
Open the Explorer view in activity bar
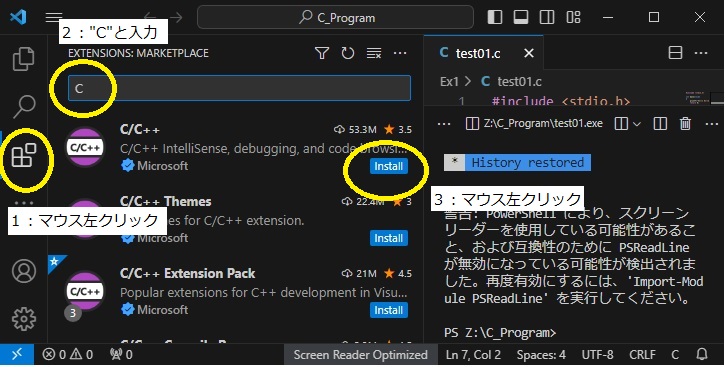click(24, 59)
